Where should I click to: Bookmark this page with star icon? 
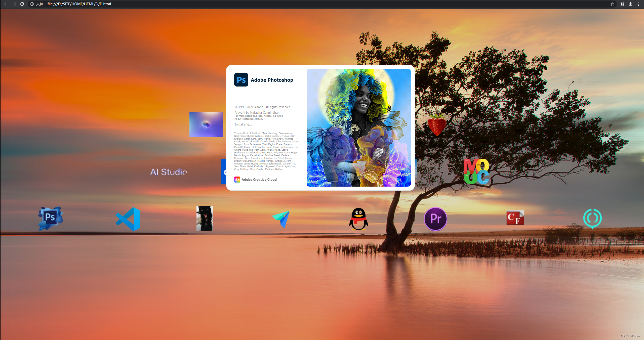point(612,4)
